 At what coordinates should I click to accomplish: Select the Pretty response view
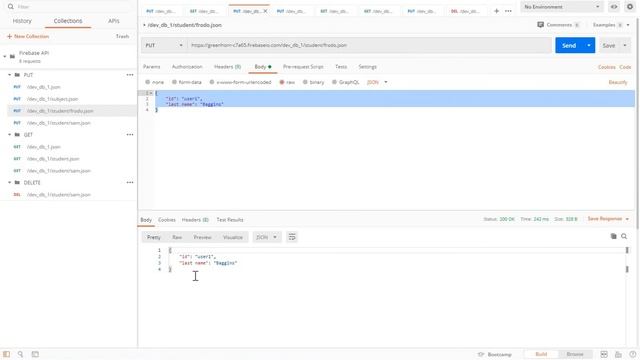point(154,237)
